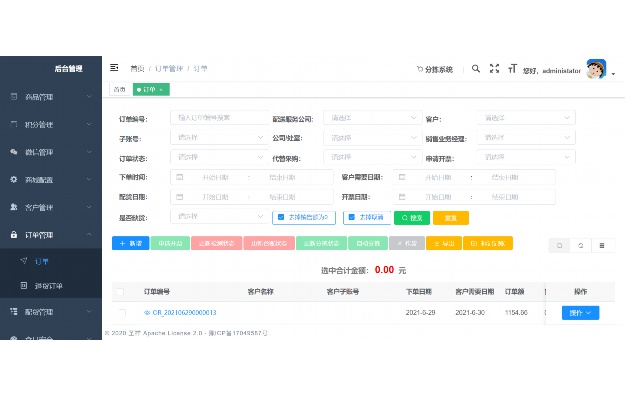Expand the 配货管理 menu chevron
The width and height of the screenshot is (625, 396).
pos(89,311)
